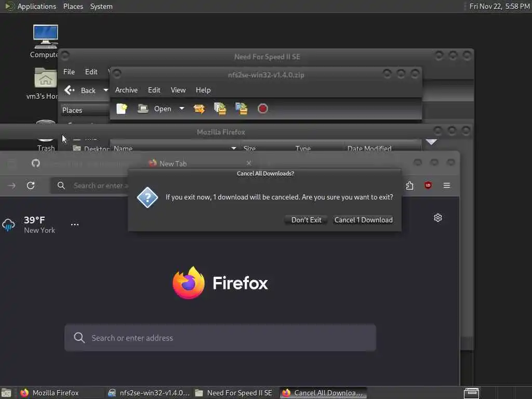Open the System menu in top panel
Viewport: 532px width, 399px height.
tap(101, 6)
